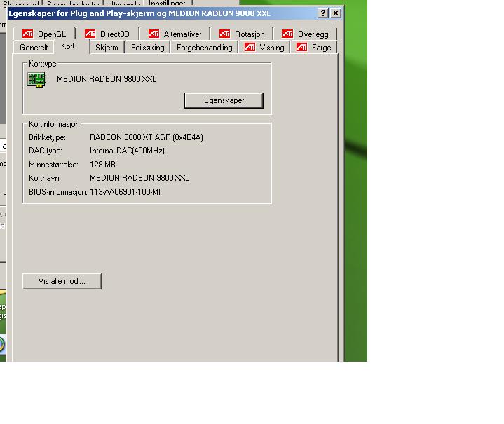Image resolution: width=504 pixels, height=424 pixels.
Task: Click the DAC-type value Internal DAC(400MHz)
Action: click(x=127, y=151)
